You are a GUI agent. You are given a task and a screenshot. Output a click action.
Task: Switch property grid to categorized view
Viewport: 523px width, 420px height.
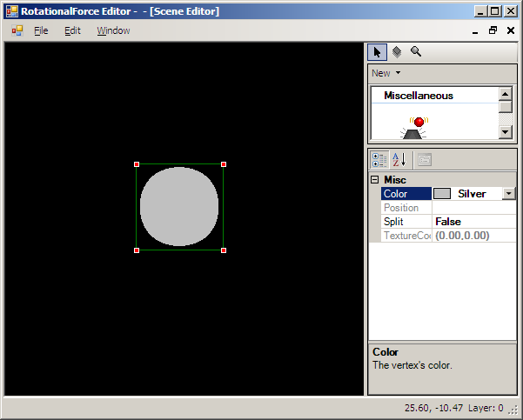pos(379,159)
